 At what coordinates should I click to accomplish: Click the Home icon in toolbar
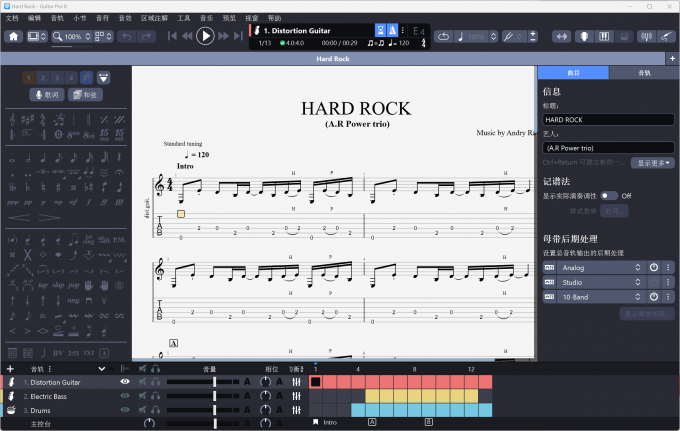(14, 36)
